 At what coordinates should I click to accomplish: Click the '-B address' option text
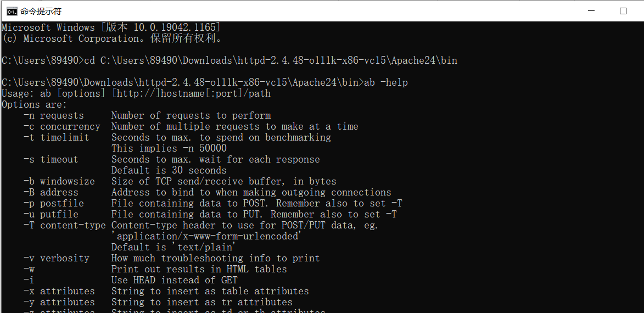51,192
